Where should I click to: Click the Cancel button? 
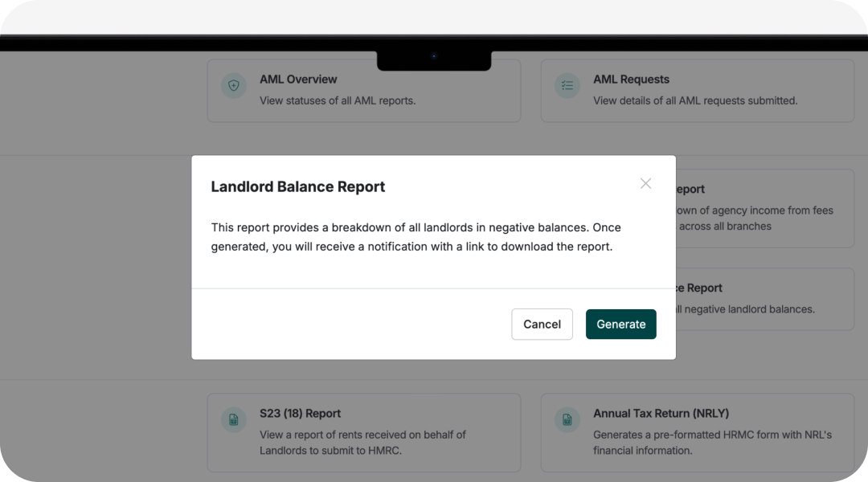542,324
